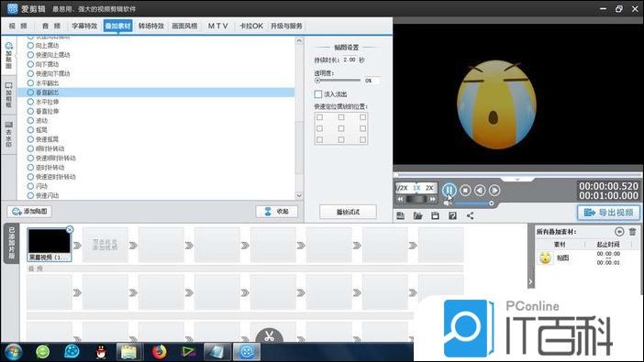Click the rewind double-arrow button
This screenshot has height=362, width=644.
400,199
